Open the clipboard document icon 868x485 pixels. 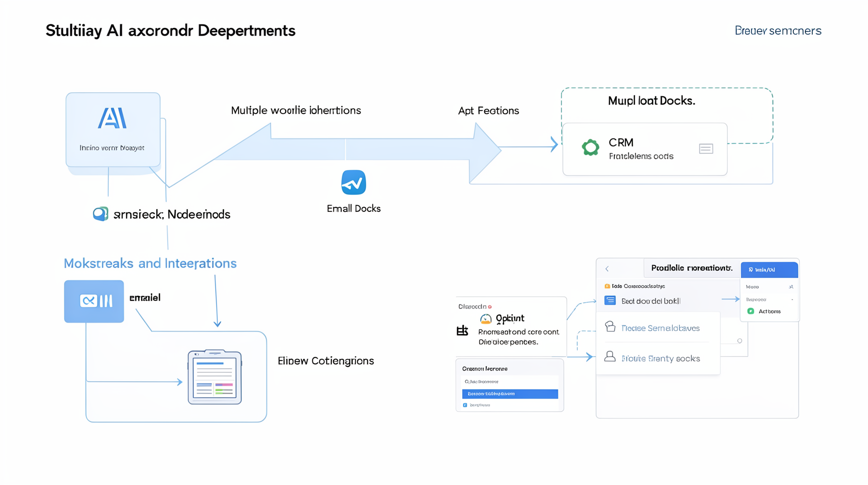(x=215, y=377)
